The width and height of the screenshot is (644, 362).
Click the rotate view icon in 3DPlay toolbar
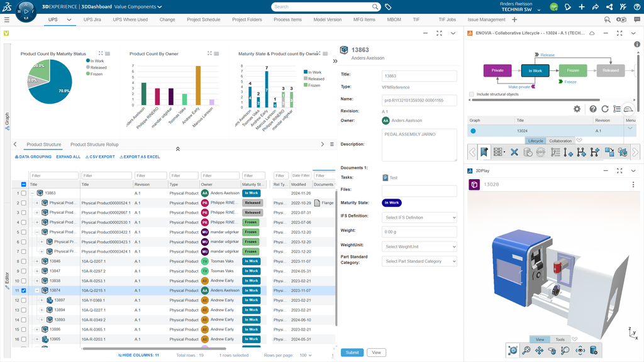pos(553,350)
